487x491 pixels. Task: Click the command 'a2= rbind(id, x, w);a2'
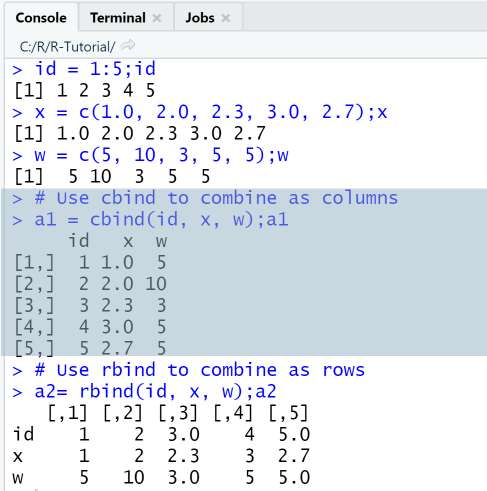(155, 391)
